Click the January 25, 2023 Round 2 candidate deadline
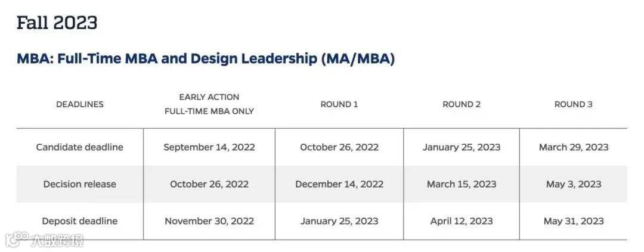 tap(462, 147)
